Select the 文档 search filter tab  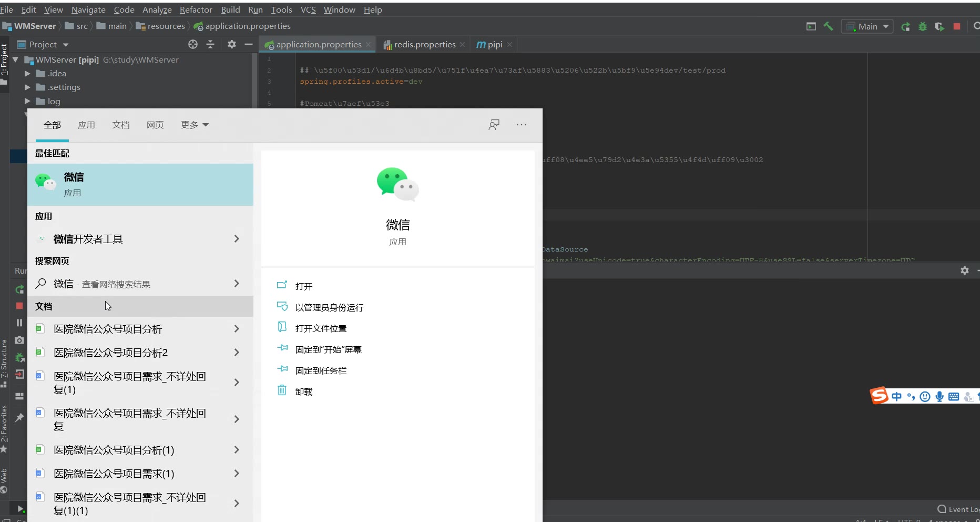pyautogui.click(x=120, y=125)
